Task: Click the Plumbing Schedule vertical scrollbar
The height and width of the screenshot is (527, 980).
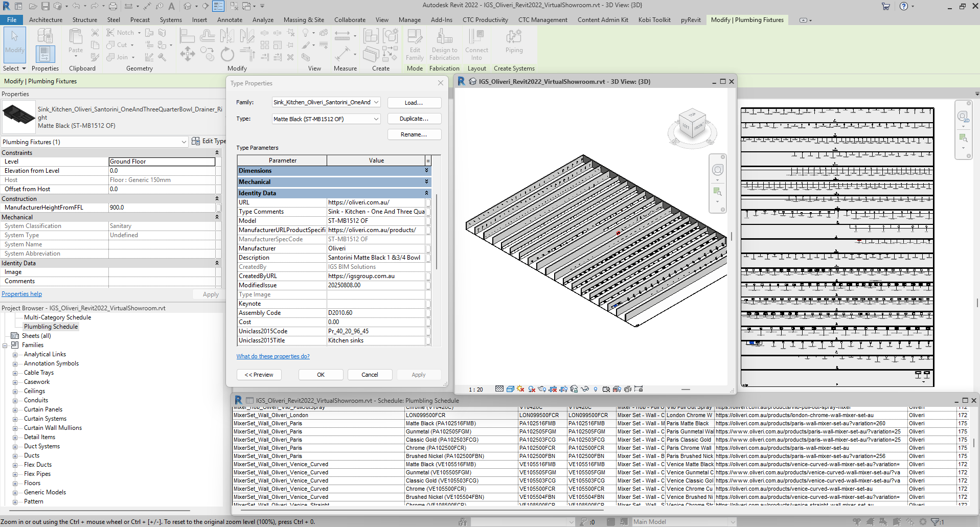Action: pos(975,443)
